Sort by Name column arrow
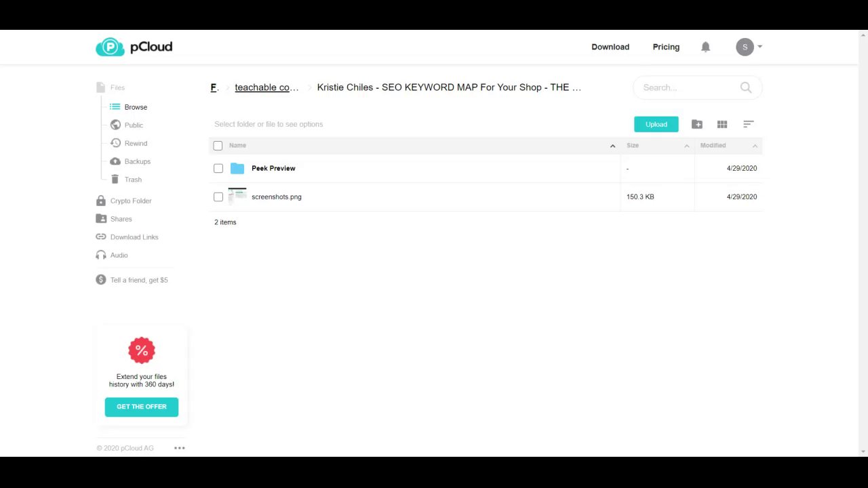The height and width of the screenshot is (488, 868). [612, 146]
